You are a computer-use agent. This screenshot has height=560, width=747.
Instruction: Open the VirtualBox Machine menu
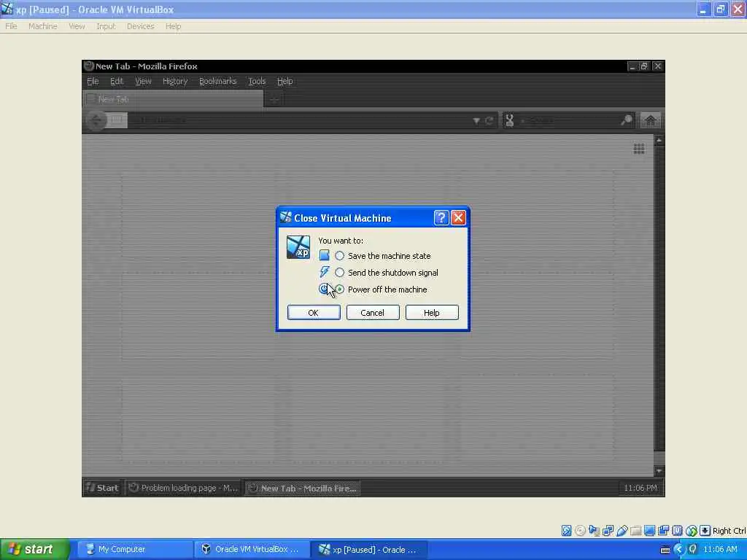[43, 26]
